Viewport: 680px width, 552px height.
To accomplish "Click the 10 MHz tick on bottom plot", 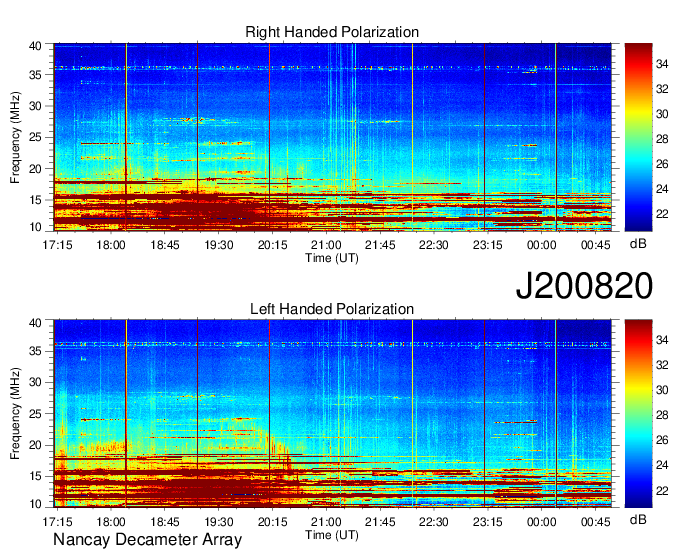I will click(36, 503).
